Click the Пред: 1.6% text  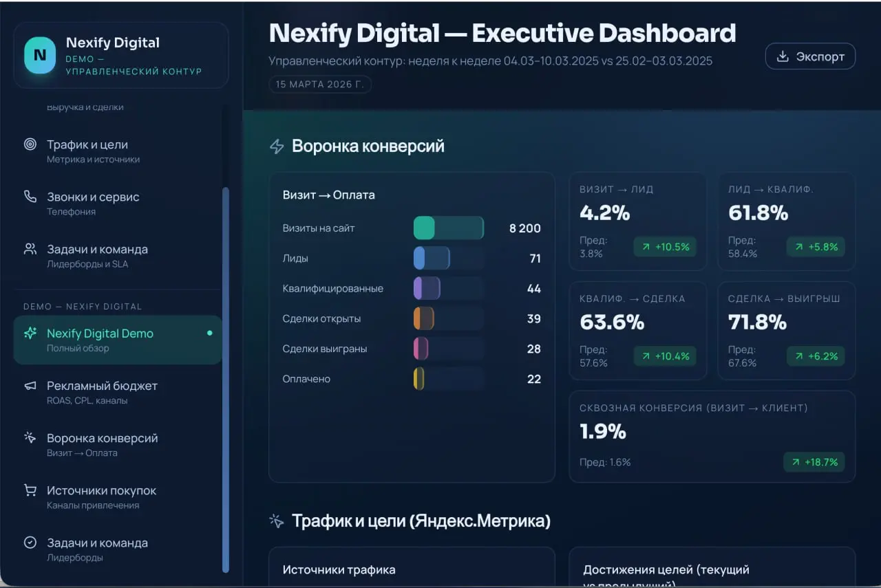pos(605,462)
